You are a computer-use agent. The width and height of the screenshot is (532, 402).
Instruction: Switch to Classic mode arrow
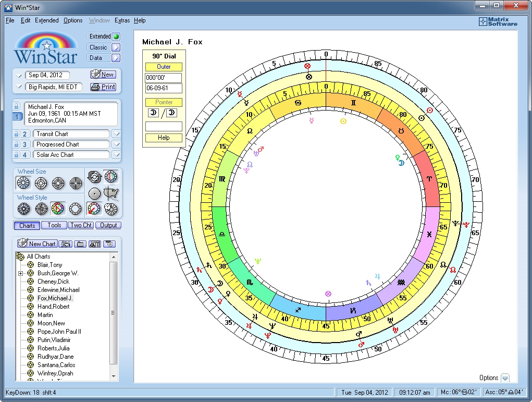(116, 47)
